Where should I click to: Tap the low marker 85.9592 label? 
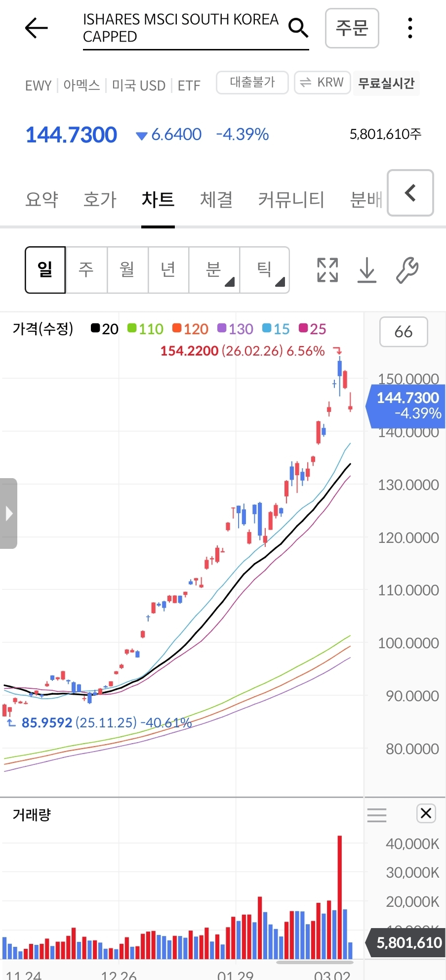106,723
